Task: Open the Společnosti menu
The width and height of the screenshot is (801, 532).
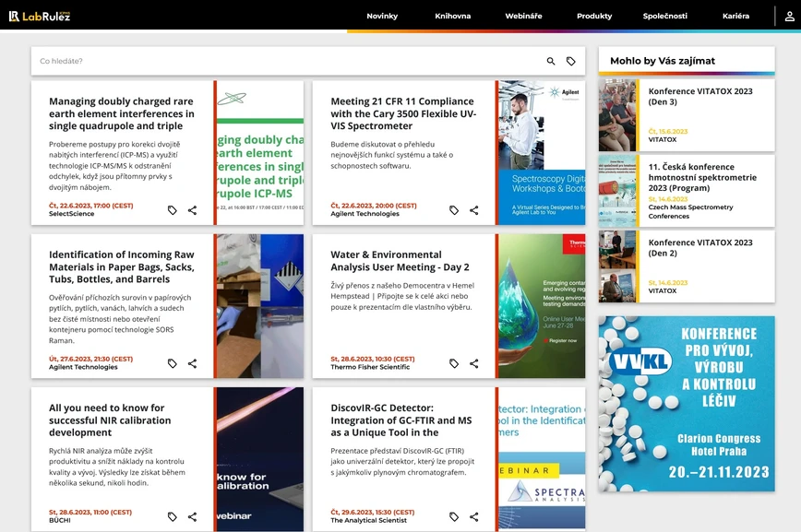Action: [x=664, y=16]
